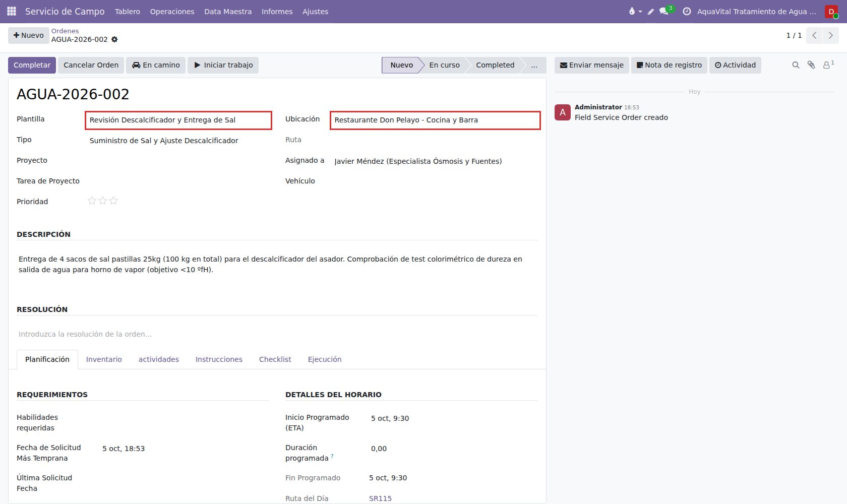Set priority to third star
847x504 pixels.
113,201
